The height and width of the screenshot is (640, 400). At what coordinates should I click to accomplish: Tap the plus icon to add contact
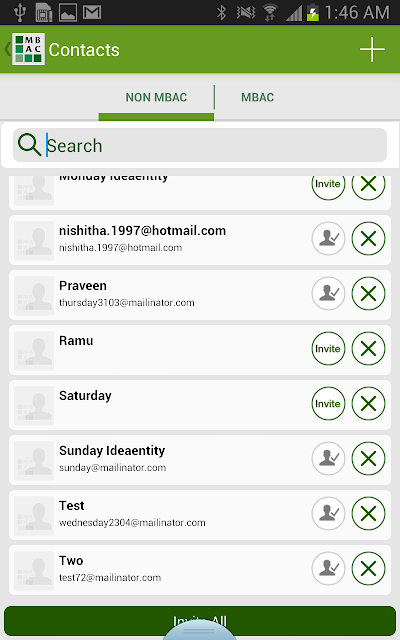(372, 49)
